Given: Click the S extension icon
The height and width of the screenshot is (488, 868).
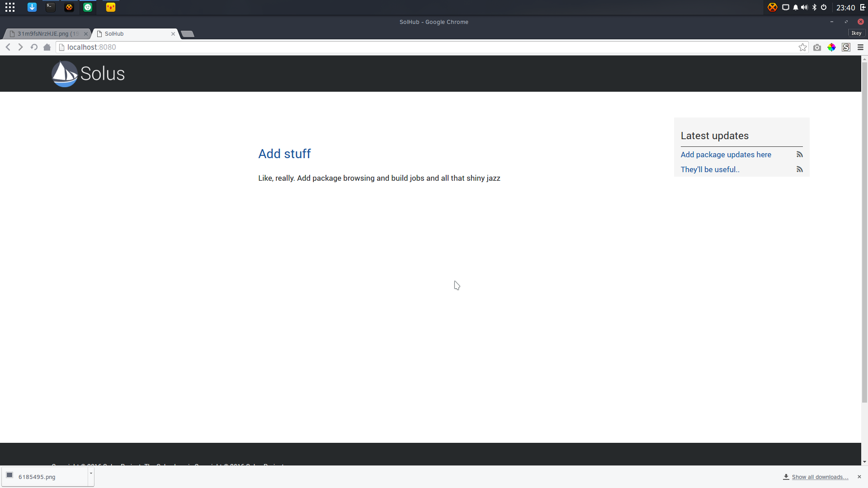Looking at the screenshot, I should 846,47.
